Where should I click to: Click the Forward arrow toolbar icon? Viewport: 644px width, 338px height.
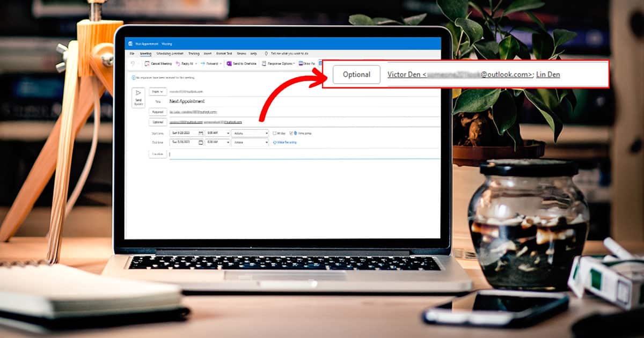(x=203, y=63)
